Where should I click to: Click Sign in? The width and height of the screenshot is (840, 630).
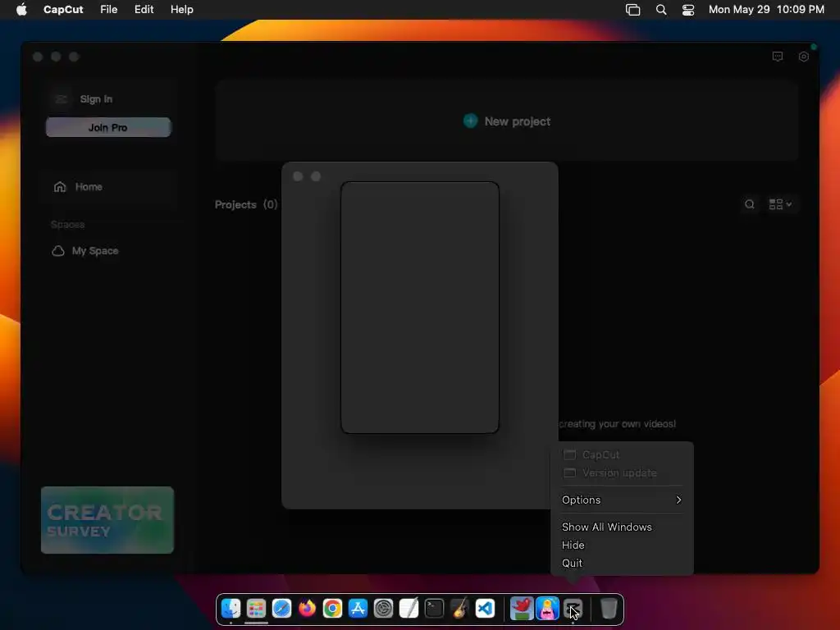(96, 99)
